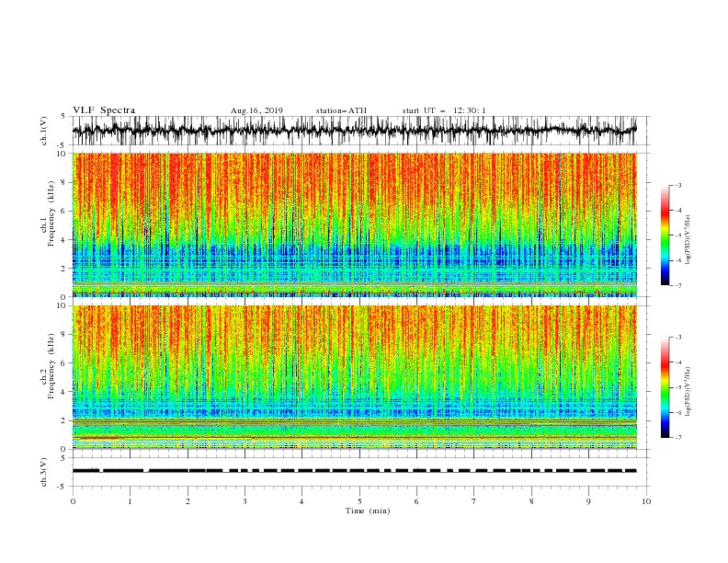This screenshot has width=728, height=563.
Task: Click the ch.3 black pulse trace
Action: (x=354, y=471)
